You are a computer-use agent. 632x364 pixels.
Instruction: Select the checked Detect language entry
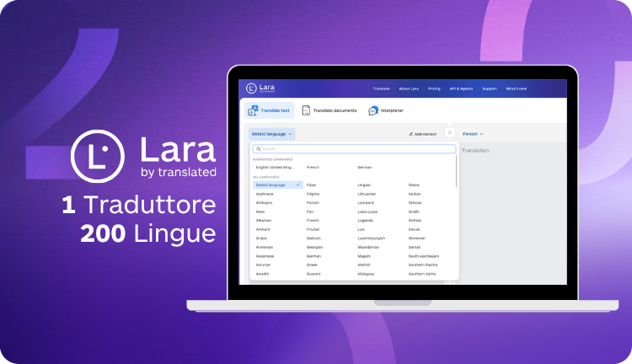pyautogui.click(x=278, y=185)
